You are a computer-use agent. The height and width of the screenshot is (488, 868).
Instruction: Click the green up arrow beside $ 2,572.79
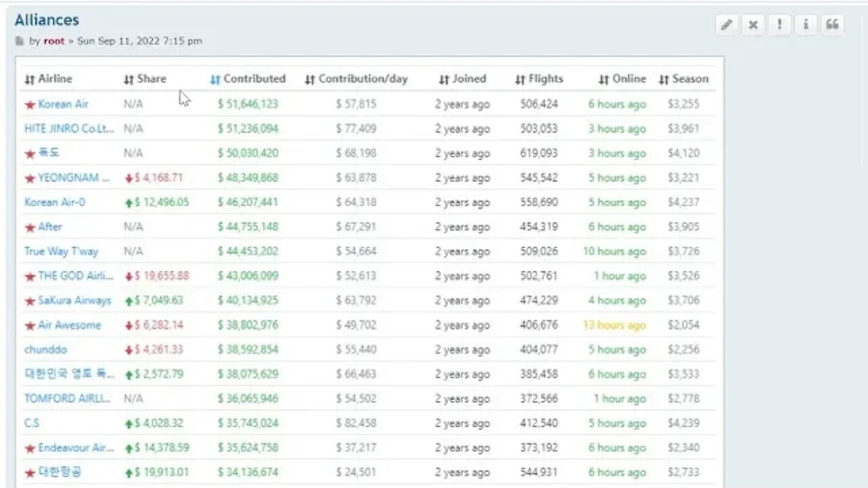coord(128,374)
